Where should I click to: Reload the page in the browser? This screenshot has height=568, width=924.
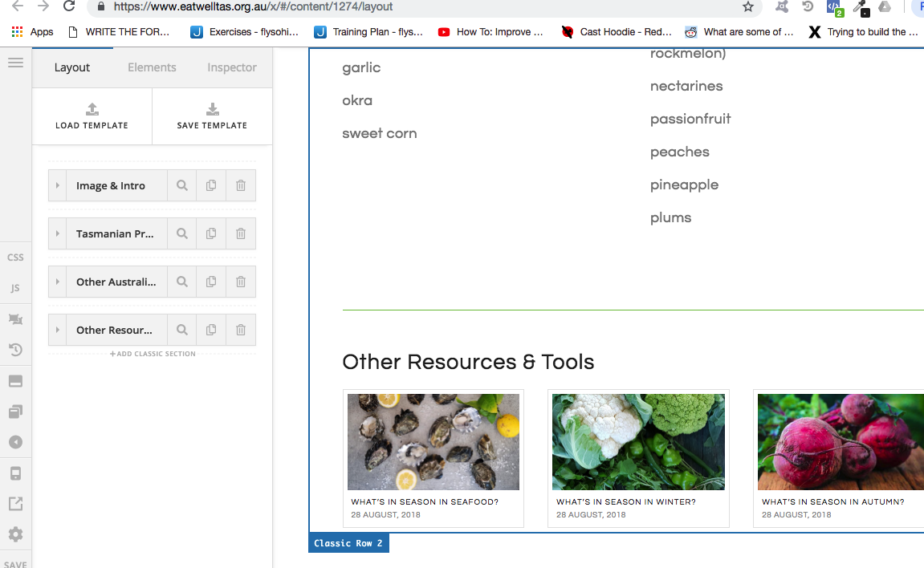69,6
